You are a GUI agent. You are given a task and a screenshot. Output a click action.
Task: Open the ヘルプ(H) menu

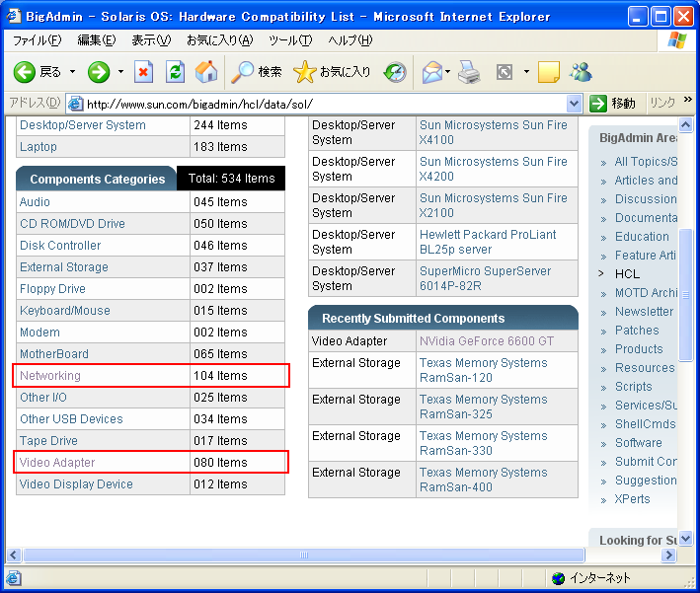[x=350, y=40]
